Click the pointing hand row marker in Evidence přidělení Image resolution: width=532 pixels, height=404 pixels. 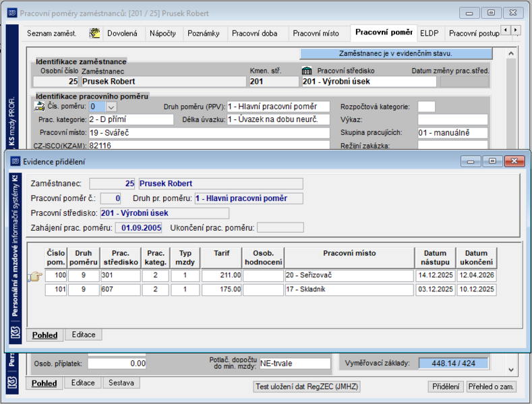35,277
